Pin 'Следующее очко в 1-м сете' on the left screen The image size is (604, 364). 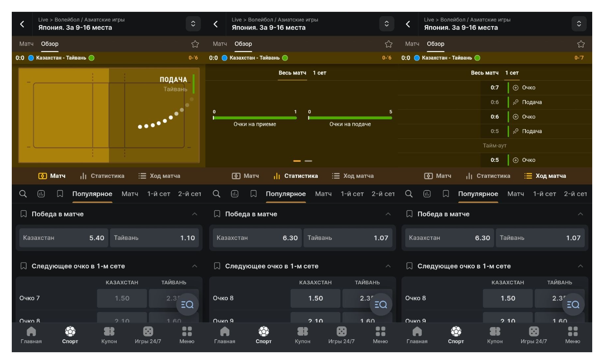[x=24, y=266]
